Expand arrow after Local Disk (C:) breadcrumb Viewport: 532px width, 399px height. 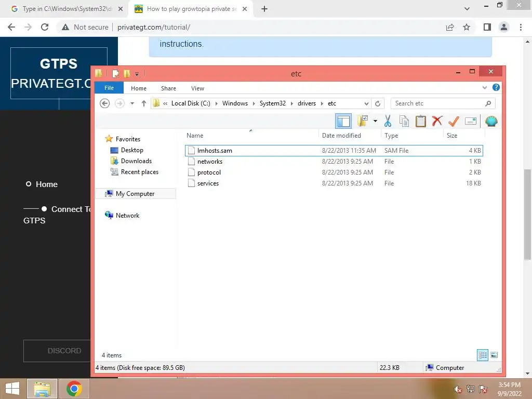pyautogui.click(x=217, y=103)
